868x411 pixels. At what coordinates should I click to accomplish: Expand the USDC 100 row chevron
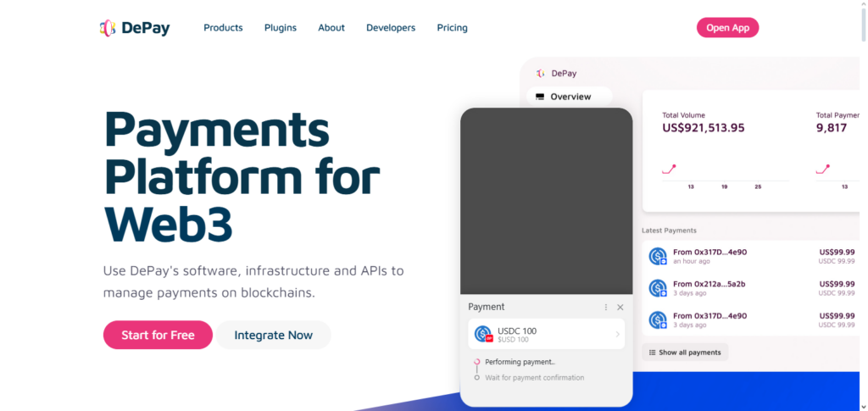[617, 335]
